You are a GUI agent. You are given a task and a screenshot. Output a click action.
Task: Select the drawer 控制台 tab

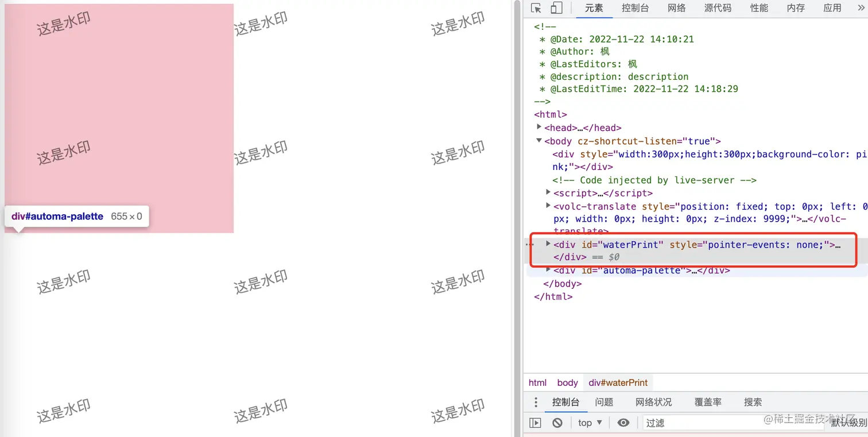coord(565,402)
